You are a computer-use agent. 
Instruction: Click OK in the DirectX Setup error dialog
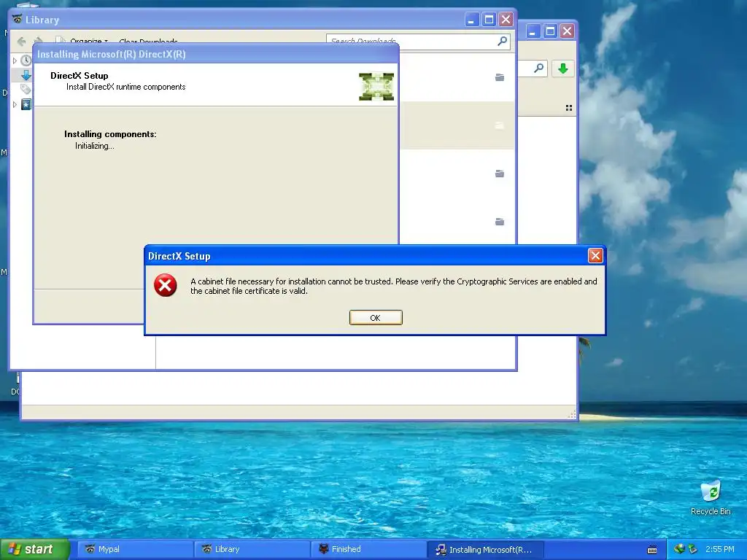[376, 318]
